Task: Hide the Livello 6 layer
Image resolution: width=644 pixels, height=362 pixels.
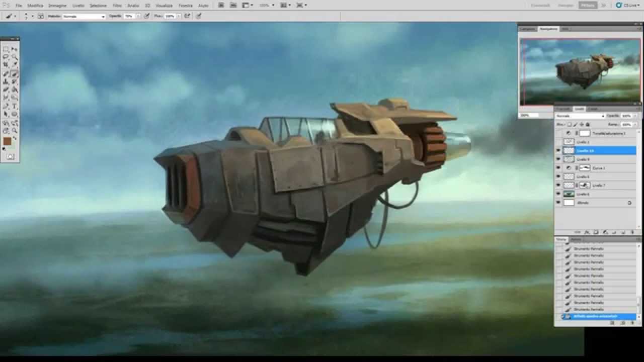Action: [x=558, y=194]
